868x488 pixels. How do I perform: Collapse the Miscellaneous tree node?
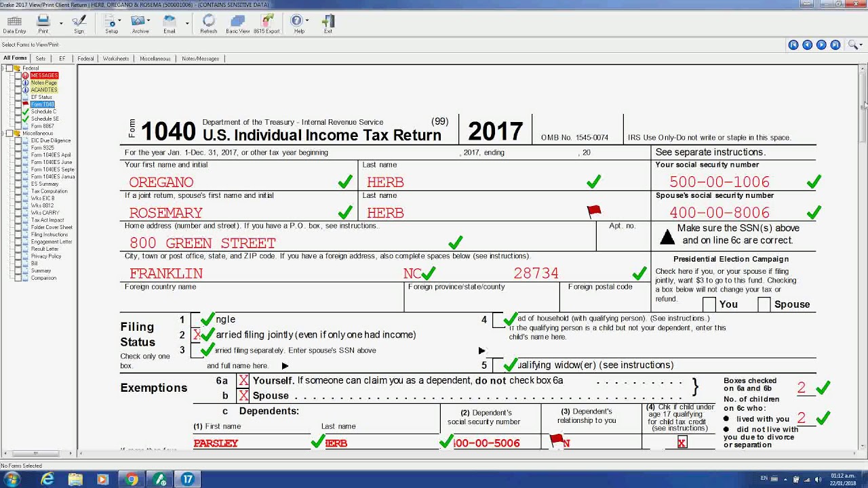3,134
